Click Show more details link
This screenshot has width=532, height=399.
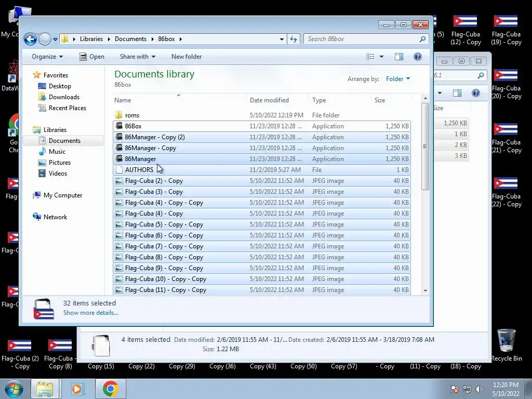90,313
